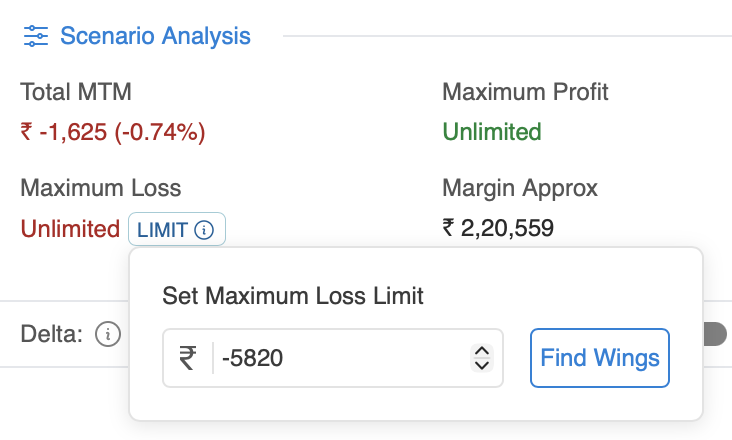Image resolution: width=732 pixels, height=440 pixels.
Task: Click the LIMIT button beside Unlimited
Action: coord(163,230)
